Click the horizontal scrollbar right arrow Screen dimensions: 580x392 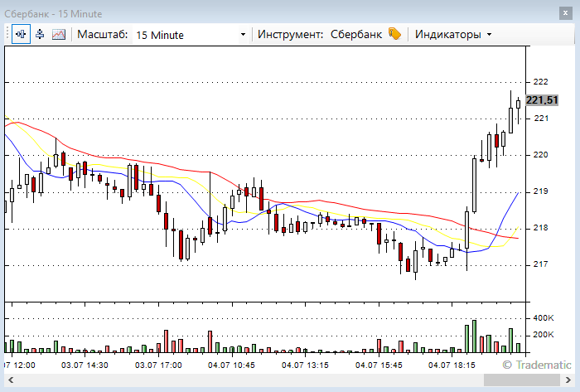[x=568, y=380]
